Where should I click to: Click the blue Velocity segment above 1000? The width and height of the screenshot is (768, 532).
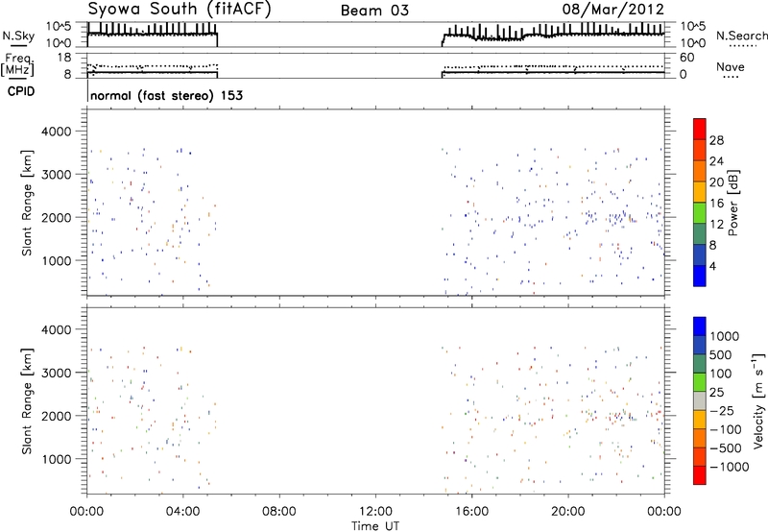point(700,326)
